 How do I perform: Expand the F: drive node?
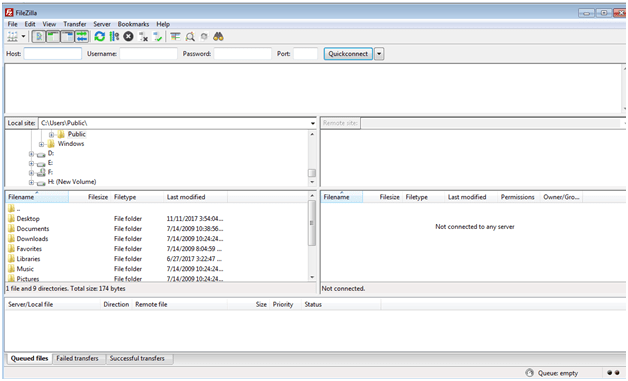31,173
